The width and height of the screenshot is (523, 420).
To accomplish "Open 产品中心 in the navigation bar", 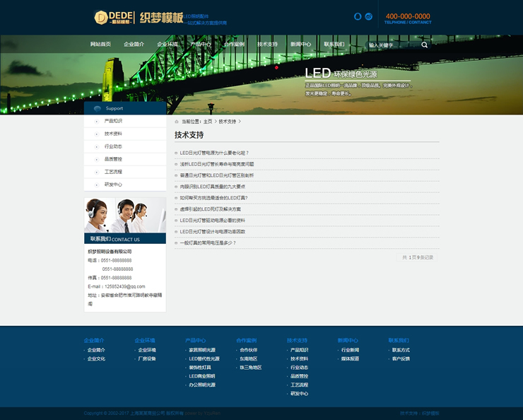I will [x=201, y=44].
